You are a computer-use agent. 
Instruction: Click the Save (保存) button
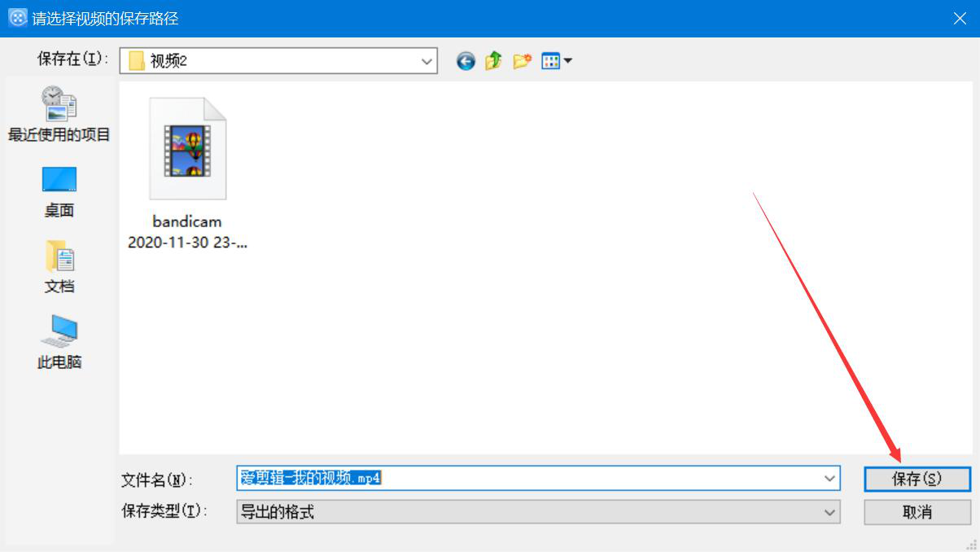917,479
